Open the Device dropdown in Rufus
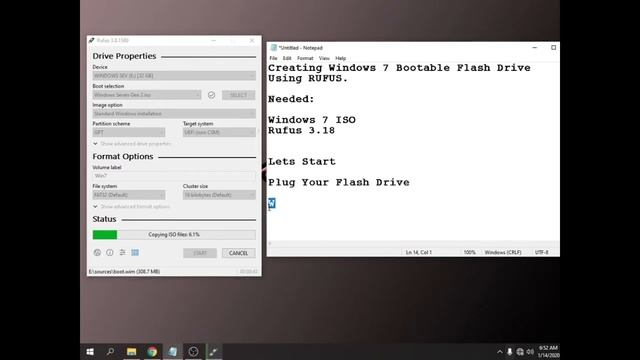This screenshot has width=640, height=360. [x=174, y=76]
